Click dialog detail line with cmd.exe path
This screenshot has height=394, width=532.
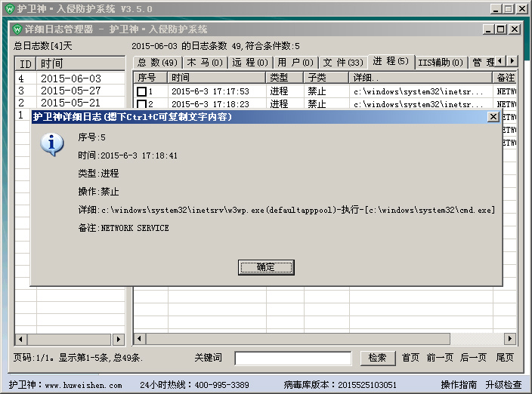click(286, 210)
